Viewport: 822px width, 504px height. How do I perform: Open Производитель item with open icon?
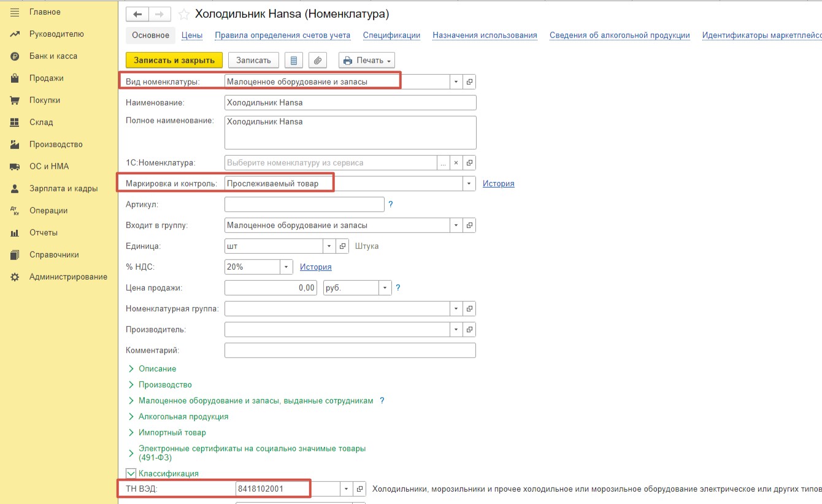click(470, 329)
